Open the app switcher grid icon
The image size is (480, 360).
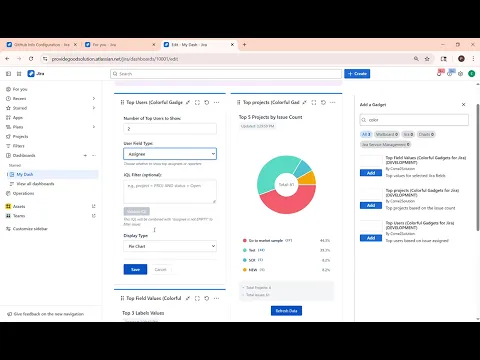tap(19, 74)
